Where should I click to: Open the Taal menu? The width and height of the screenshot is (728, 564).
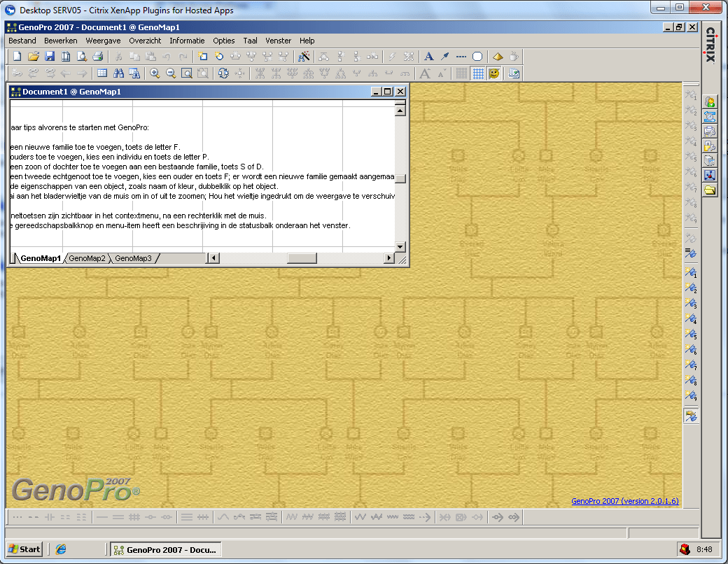[x=251, y=41]
